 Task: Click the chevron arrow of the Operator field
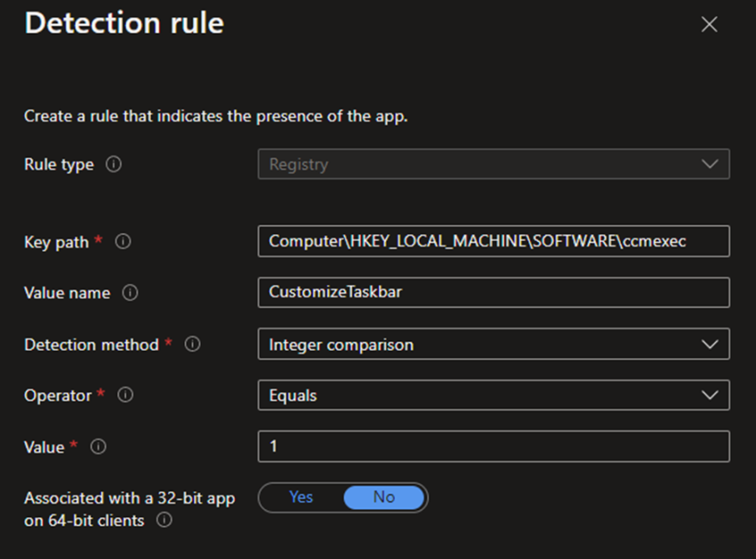[709, 395]
